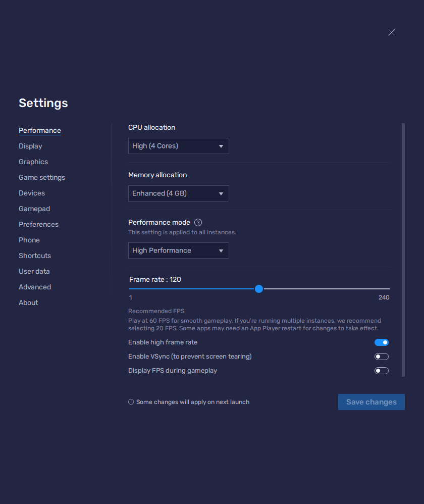
Task: Open the Graphics settings section
Action: [33, 162]
